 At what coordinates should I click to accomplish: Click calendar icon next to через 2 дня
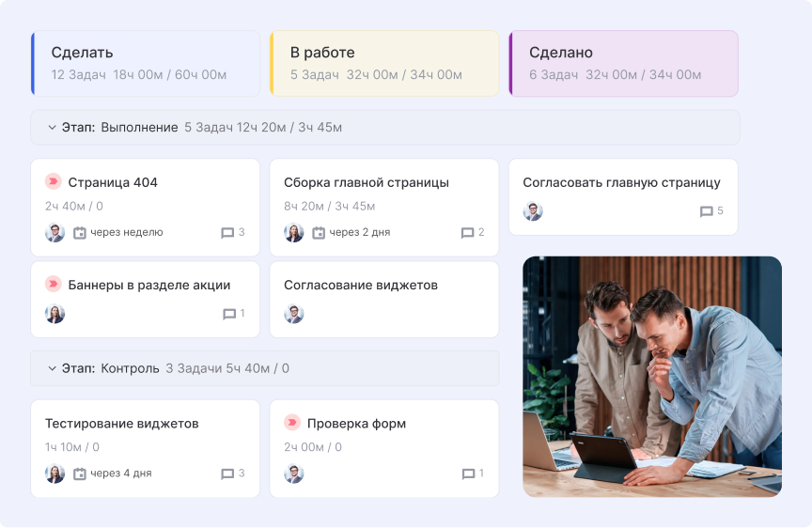319,233
